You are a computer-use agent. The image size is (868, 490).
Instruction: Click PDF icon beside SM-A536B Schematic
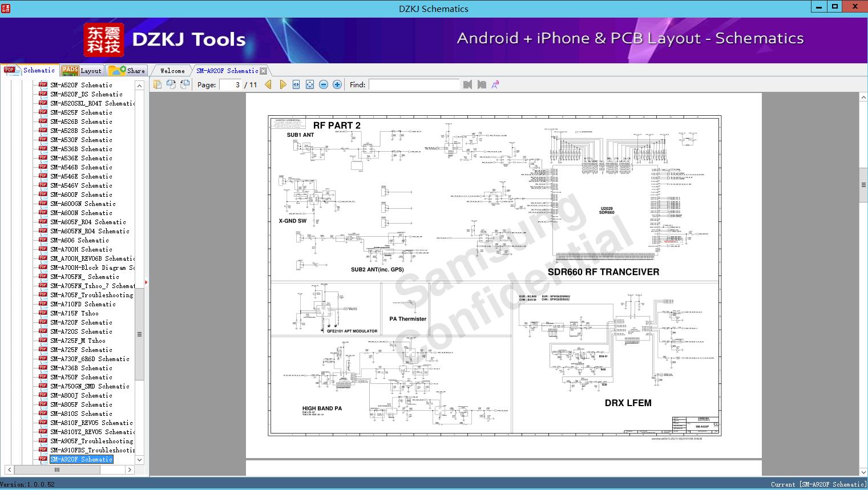point(43,149)
